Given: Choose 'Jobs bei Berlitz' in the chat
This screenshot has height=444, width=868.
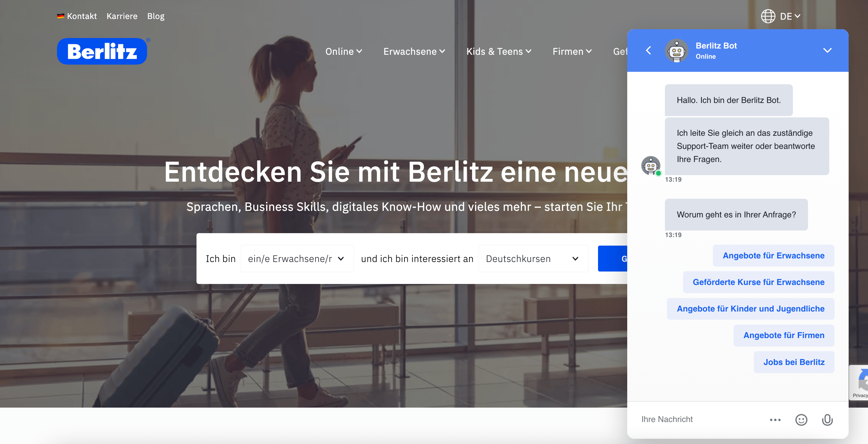Looking at the screenshot, I should [794, 362].
